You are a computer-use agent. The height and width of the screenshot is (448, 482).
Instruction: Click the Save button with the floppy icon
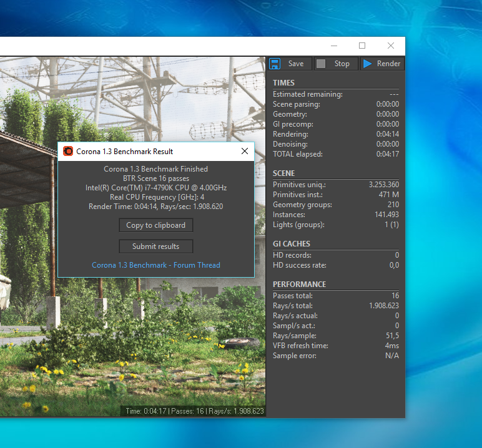point(290,64)
